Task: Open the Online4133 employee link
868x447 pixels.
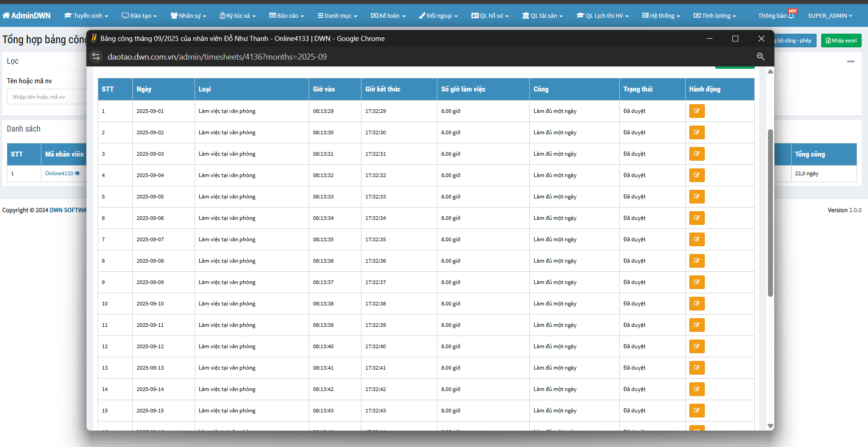Action: click(x=59, y=173)
